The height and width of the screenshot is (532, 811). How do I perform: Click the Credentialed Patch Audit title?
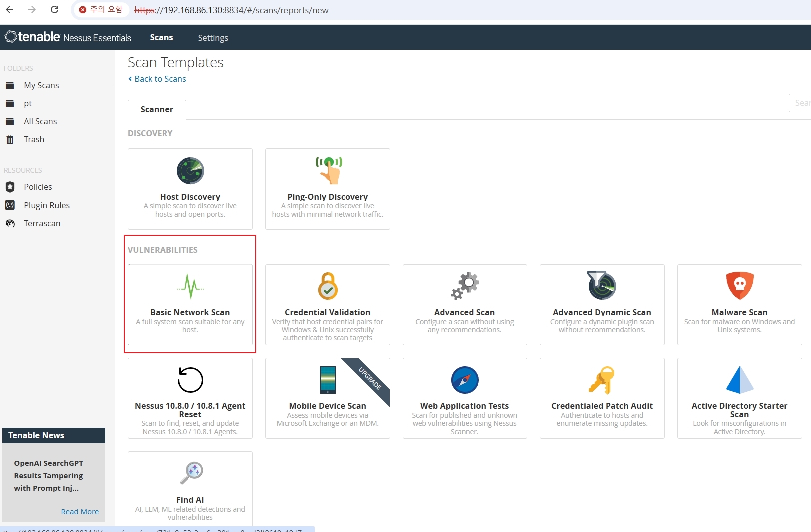pyautogui.click(x=602, y=406)
